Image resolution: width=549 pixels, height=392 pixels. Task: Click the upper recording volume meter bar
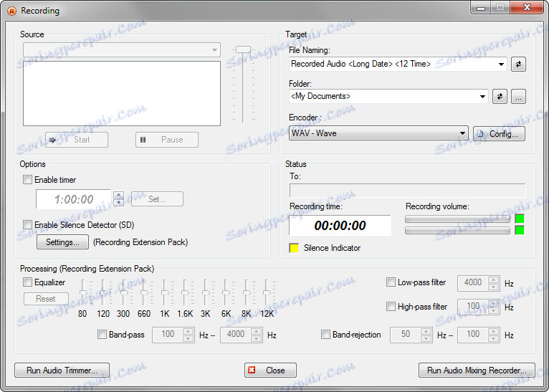[457, 219]
